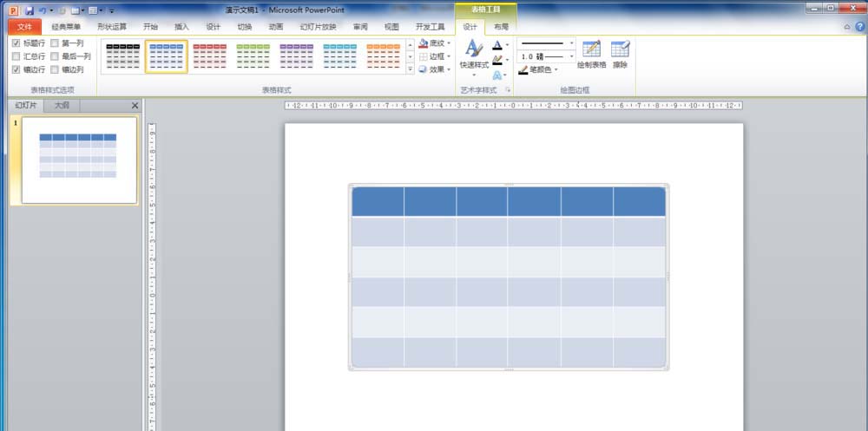This screenshot has height=431, width=868.
Task: Open the 底纹 shading dropdown arrow
Action: (449, 43)
